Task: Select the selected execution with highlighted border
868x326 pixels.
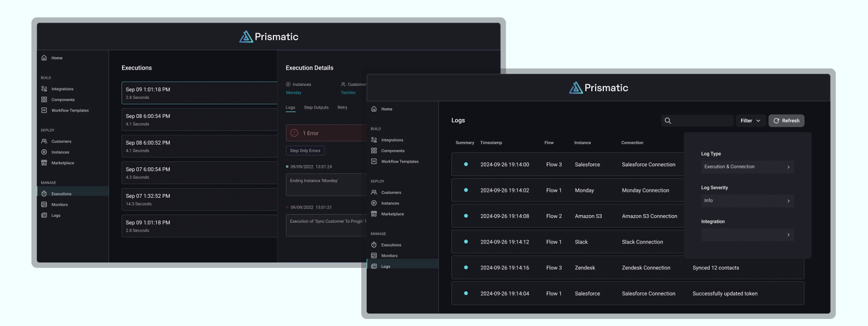Action: pos(199,93)
